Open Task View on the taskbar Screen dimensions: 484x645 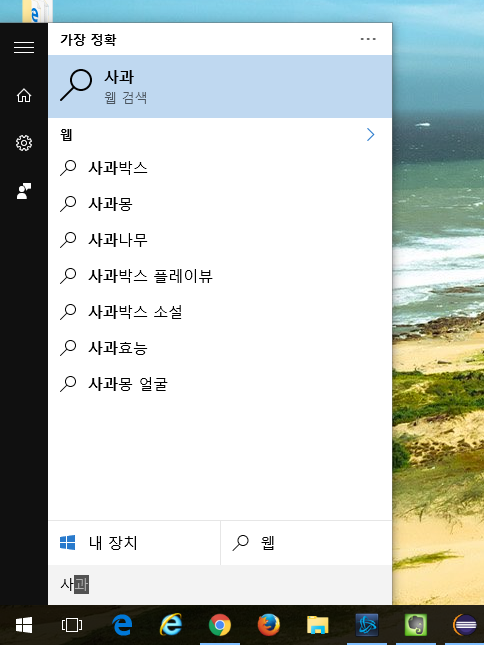(x=72, y=626)
